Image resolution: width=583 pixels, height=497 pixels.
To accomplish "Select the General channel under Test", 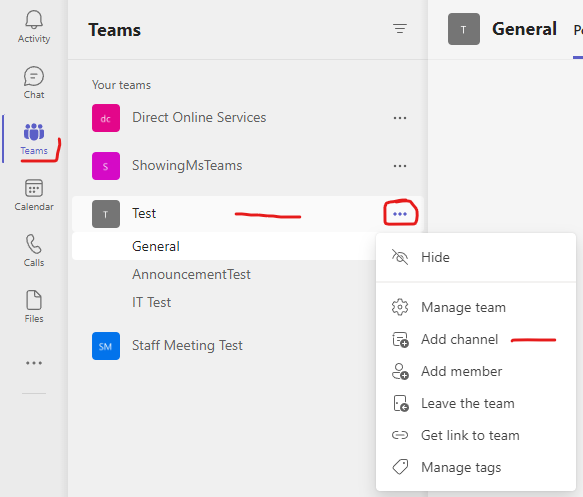I will coord(224,246).
